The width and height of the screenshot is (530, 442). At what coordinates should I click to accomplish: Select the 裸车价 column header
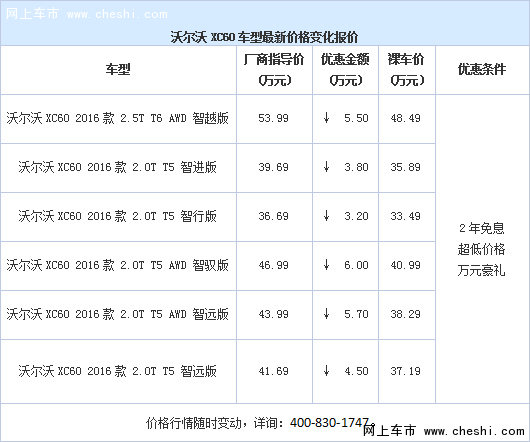(406, 70)
